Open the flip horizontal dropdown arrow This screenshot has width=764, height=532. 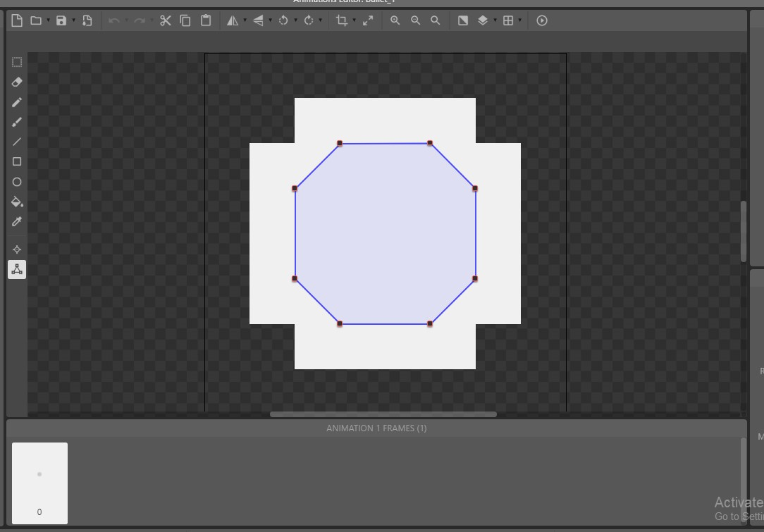(245, 20)
